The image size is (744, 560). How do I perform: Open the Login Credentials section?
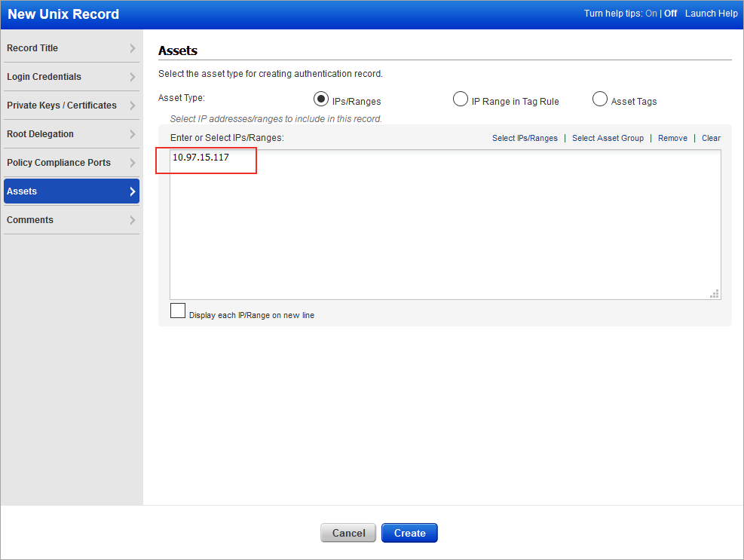[x=71, y=77]
